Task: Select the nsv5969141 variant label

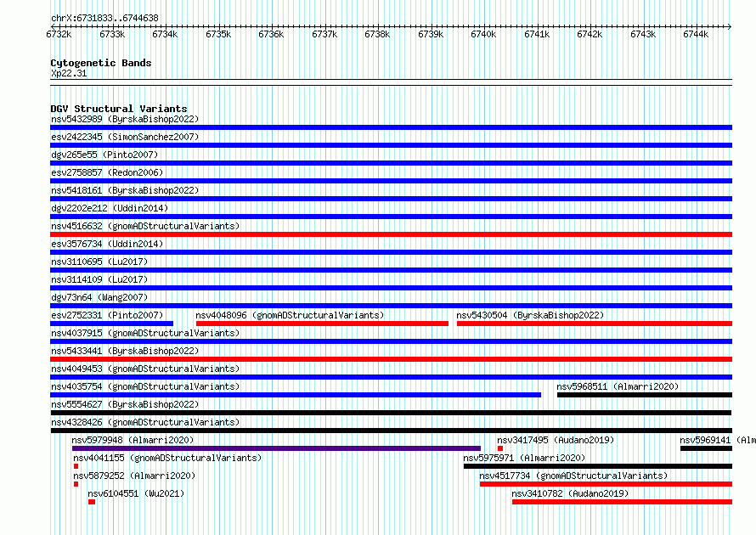Action: click(x=718, y=440)
